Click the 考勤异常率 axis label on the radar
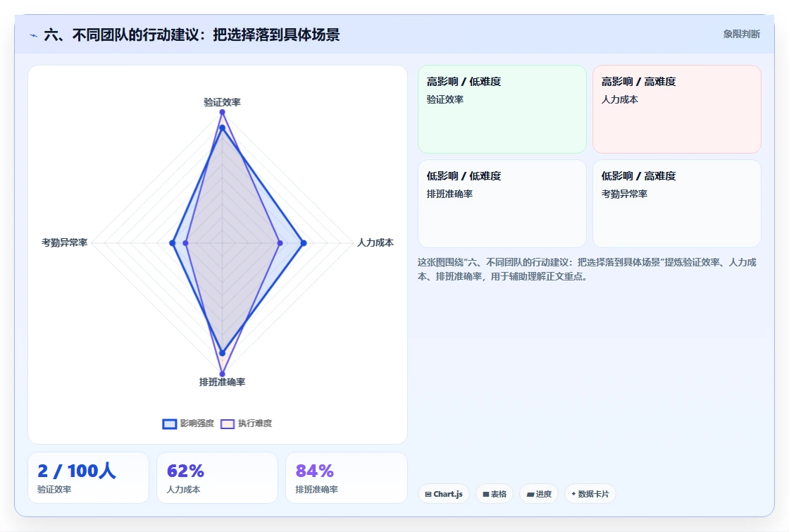Screen dimensions: 789x532 point(64,242)
